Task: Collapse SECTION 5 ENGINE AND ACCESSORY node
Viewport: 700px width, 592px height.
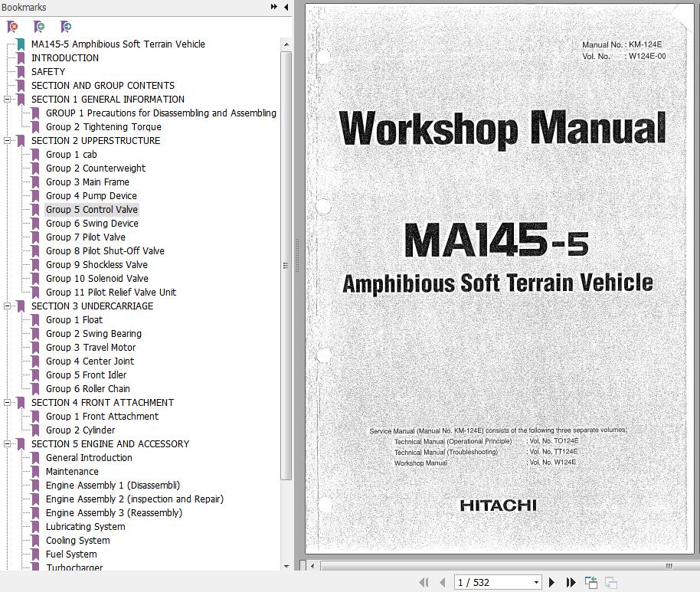Action: tap(7, 443)
